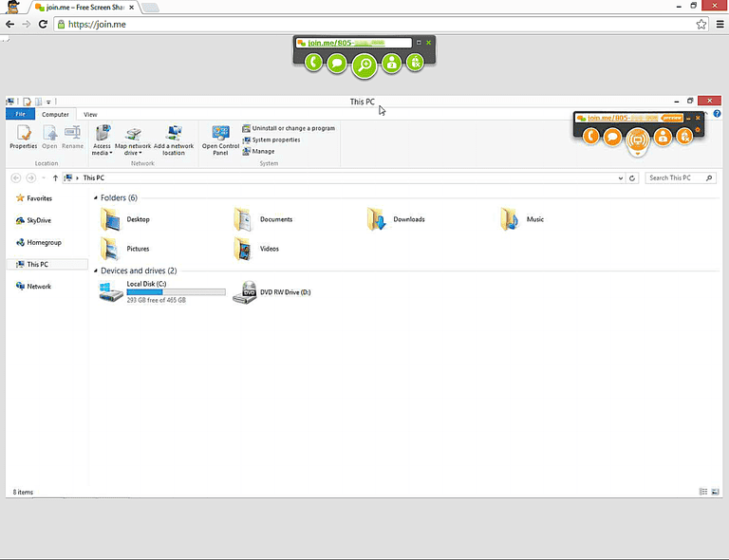Image resolution: width=729 pixels, height=560 pixels.
Task: Click the orange phone call icon
Action: point(591,137)
